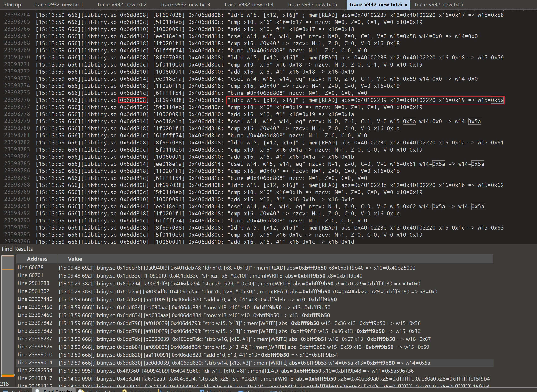Click line number 23398788 in the editor

(17, 185)
